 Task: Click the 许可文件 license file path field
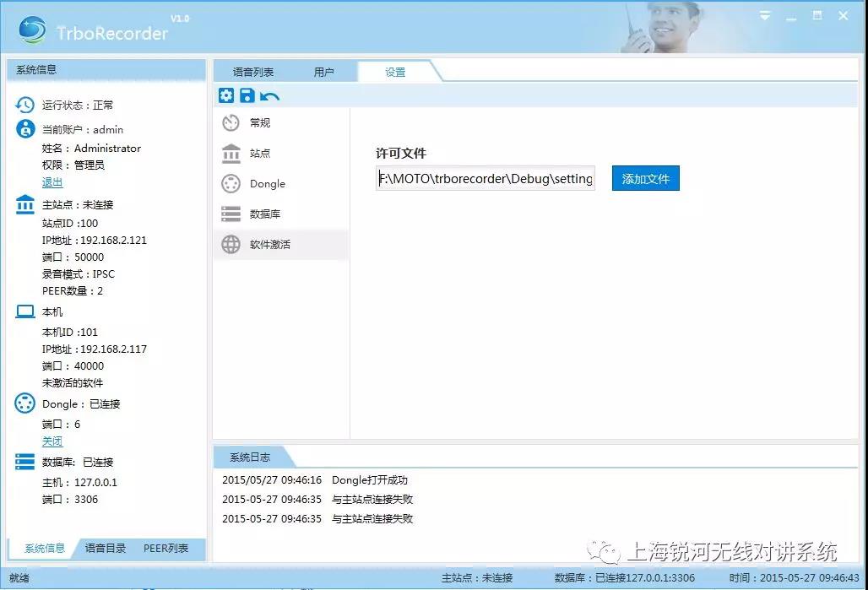(486, 179)
